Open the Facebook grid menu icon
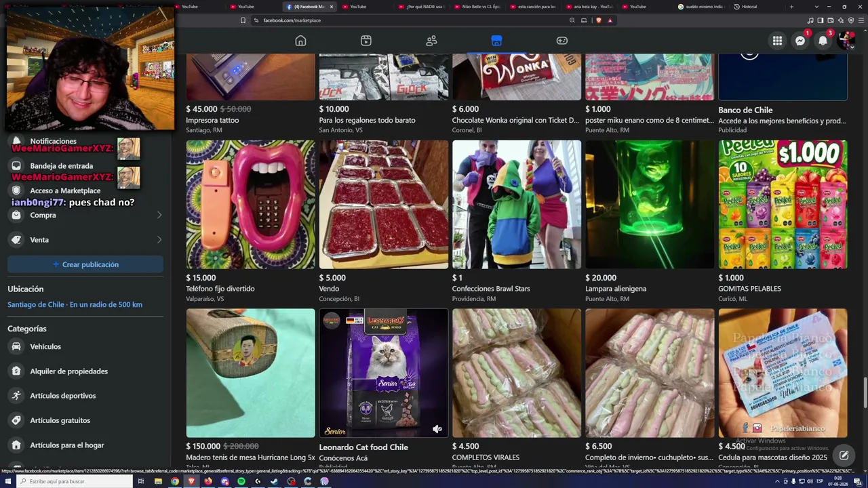The width and height of the screenshot is (868, 488). (777, 41)
